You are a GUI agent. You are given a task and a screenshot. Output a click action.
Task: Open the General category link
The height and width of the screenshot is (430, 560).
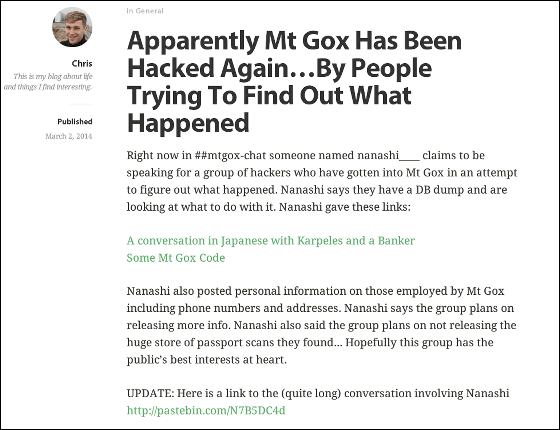(x=149, y=11)
